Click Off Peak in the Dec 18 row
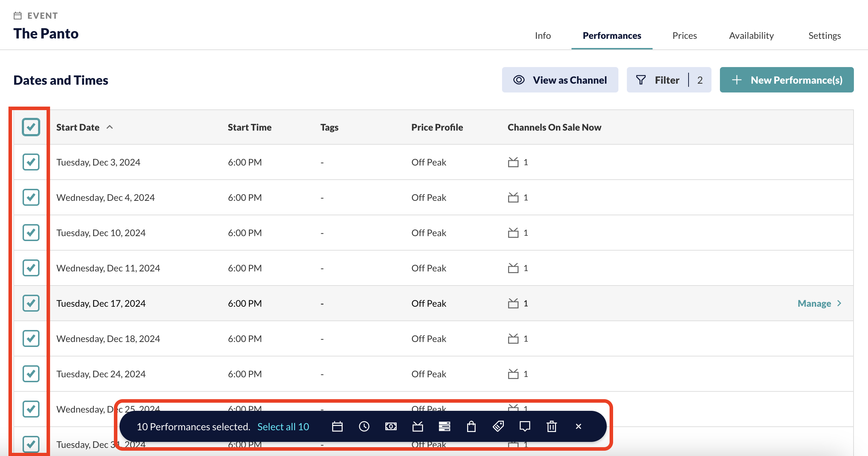Viewport: 868px width, 456px height. pos(429,339)
